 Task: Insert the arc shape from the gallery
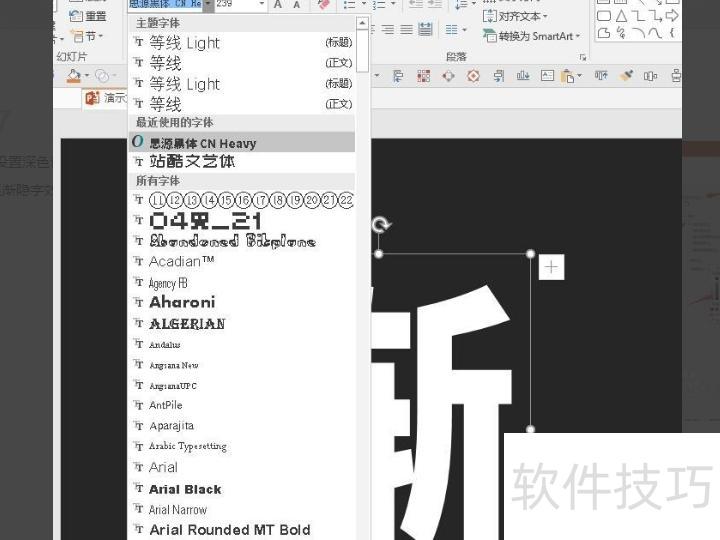click(x=638, y=33)
